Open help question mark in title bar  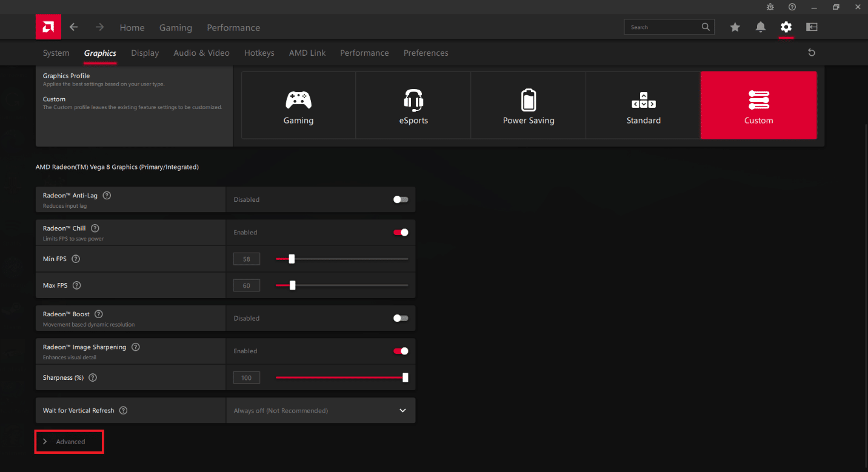click(x=792, y=7)
